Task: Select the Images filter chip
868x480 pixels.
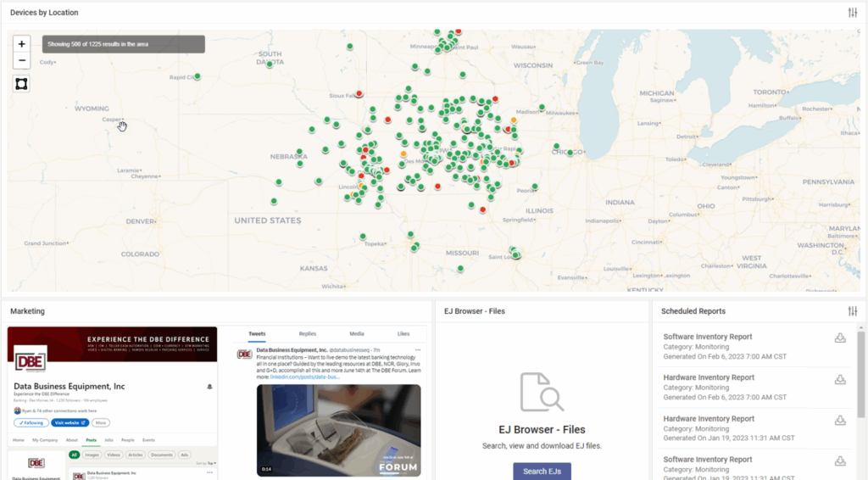Action: 92,455
